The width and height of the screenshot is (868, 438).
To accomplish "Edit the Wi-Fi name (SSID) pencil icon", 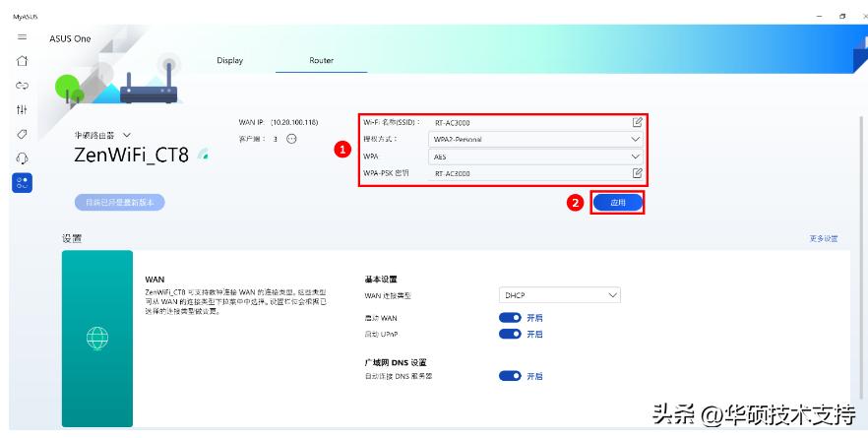I will (x=637, y=122).
